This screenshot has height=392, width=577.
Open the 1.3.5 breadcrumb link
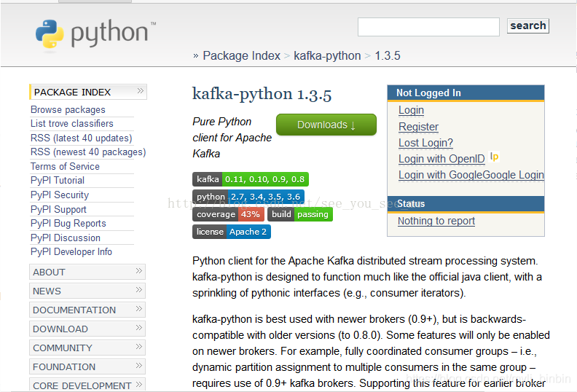click(388, 55)
